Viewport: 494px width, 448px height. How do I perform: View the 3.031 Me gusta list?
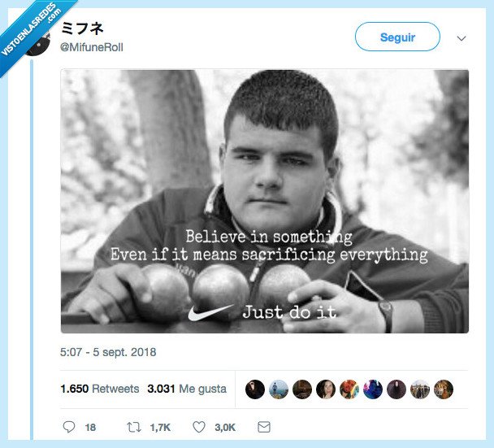[187, 389]
